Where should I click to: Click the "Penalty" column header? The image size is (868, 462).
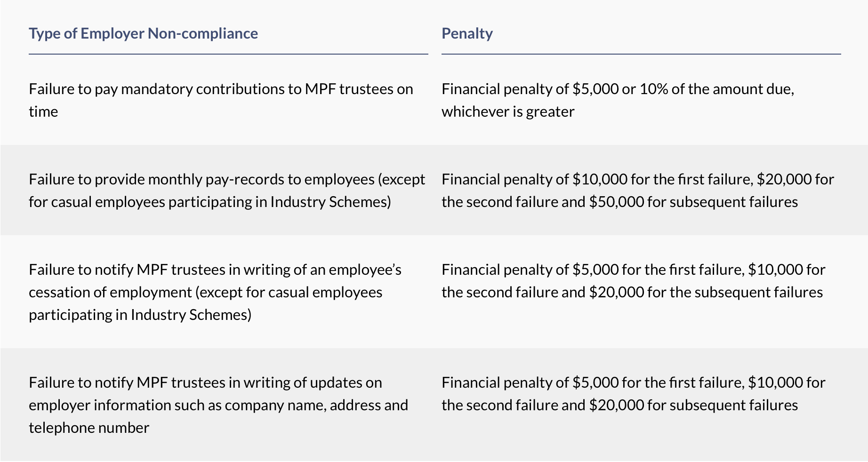coord(467,33)
